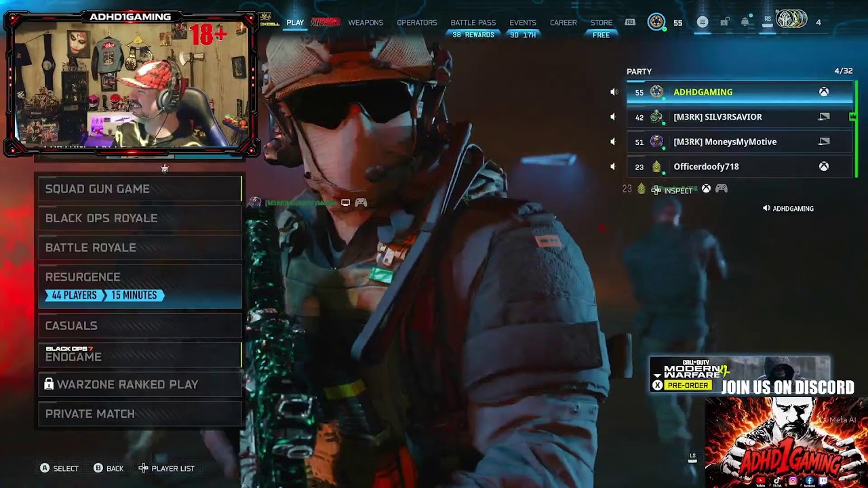
Task: Toggle ADHDGAMING voice speaker icon
Action: pos(614,92)
